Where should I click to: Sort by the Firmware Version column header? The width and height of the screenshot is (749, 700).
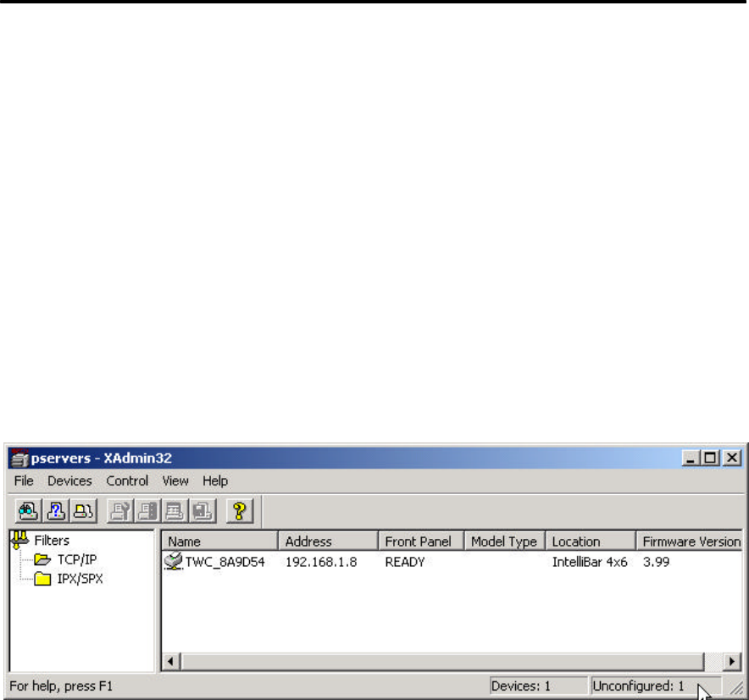click(690, 542)
